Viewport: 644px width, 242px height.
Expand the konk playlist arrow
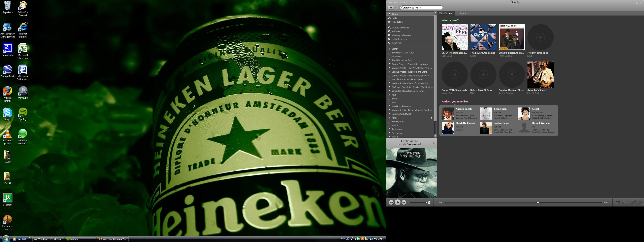click(x=431, y=118)
